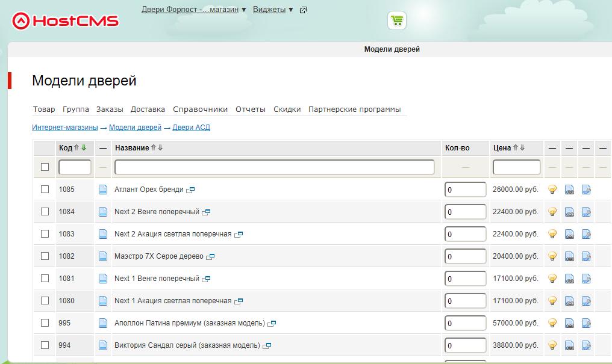
Task: Select the checkbox for item 1081
Action: point(45,278)
